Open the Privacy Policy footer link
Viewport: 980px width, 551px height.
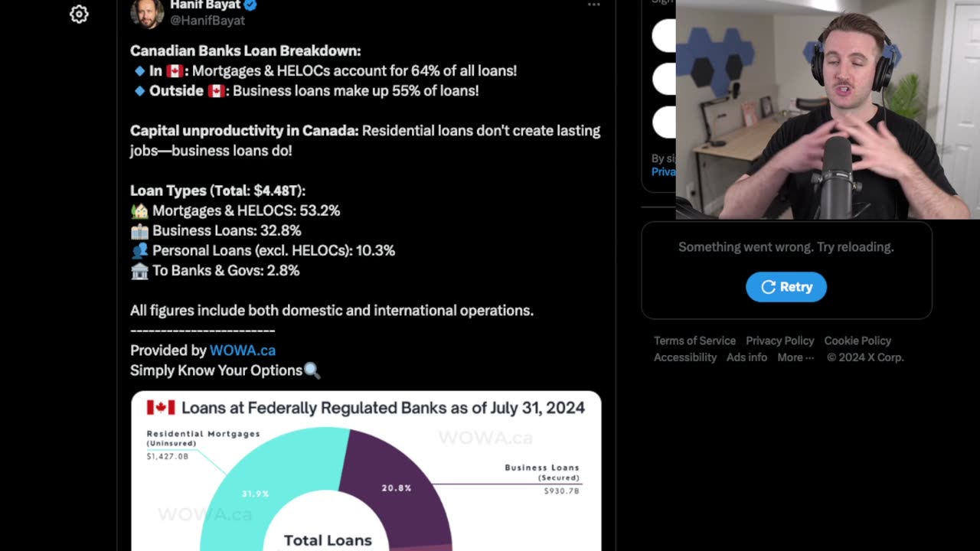click(780, 341)
